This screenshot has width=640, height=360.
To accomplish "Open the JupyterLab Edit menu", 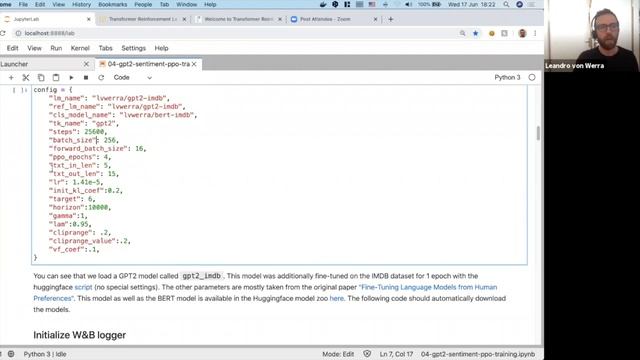I will pyautogui.click(x=12, y=48).
